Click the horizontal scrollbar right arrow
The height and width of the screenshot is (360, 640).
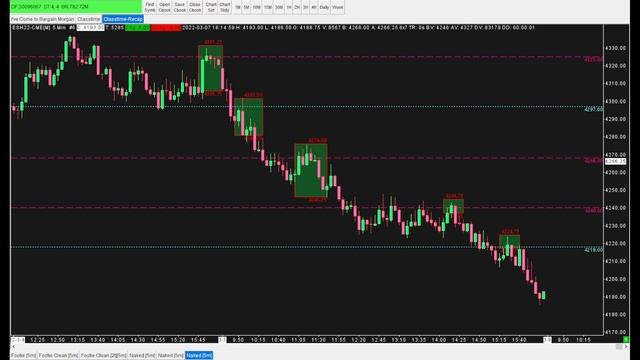[626, 347]
